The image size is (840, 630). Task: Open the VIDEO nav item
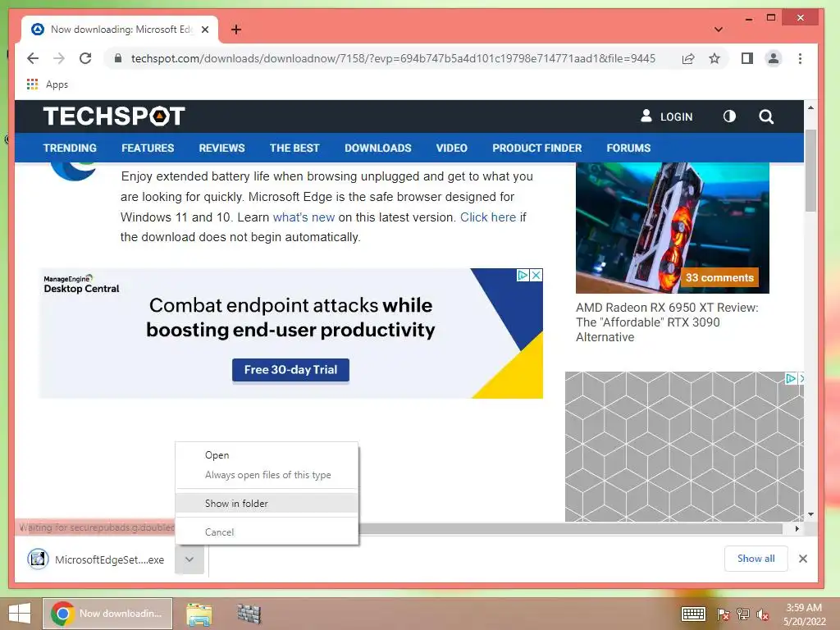(x=452, y=148)
